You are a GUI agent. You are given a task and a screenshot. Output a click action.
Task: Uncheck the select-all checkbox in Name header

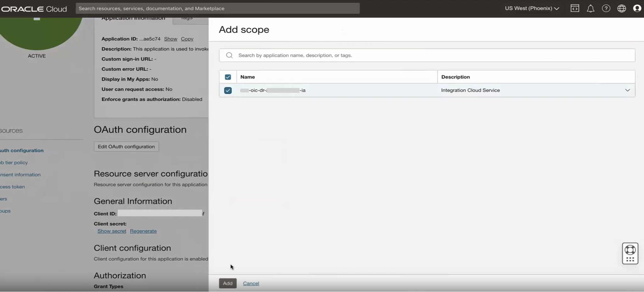click(x=227, y=77)
